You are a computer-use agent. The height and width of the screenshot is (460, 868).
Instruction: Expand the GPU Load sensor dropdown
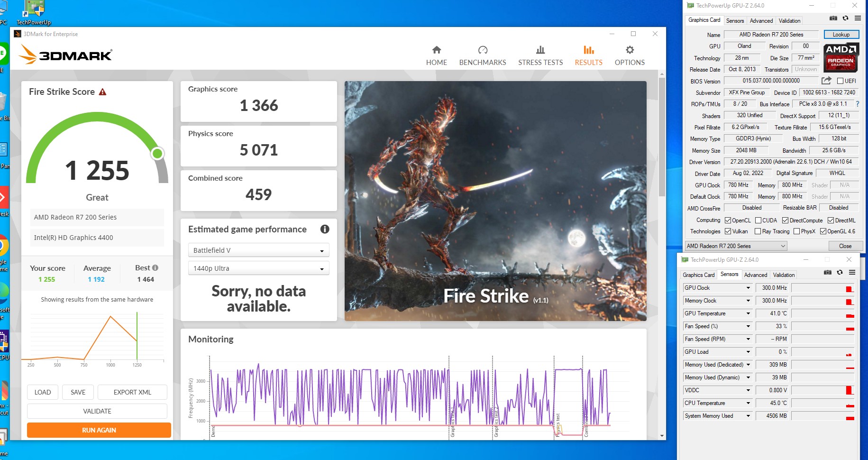pos(748,352)
